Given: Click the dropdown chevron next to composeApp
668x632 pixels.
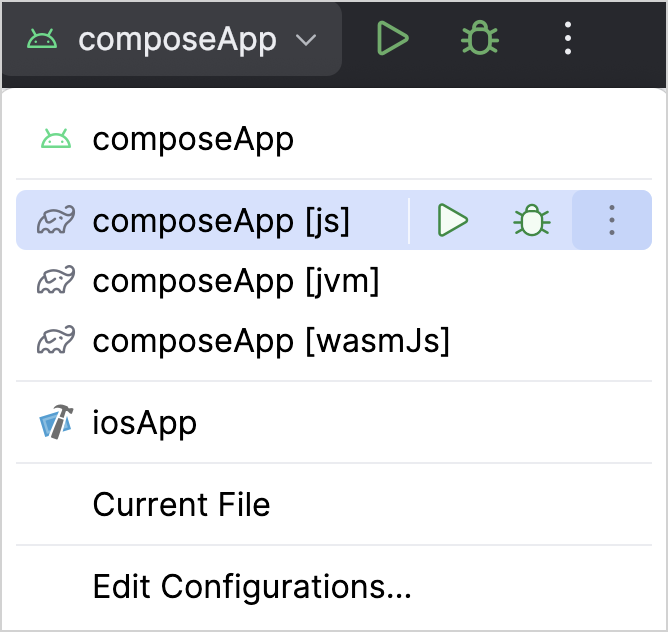Looking at the screenshot, I should point(306,40).
